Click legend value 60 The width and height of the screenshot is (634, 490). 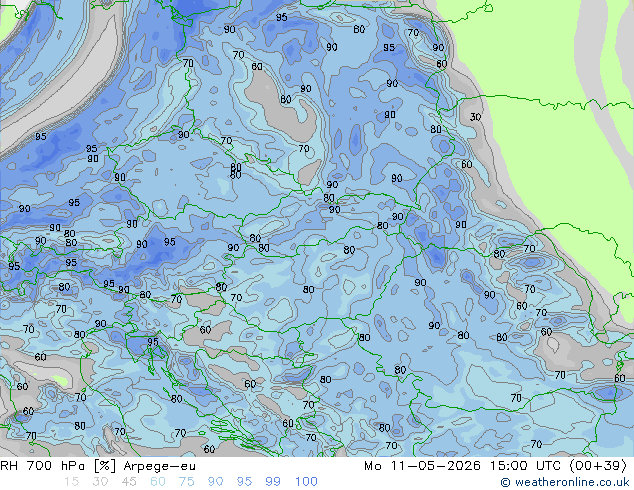[x=158, y=482]
